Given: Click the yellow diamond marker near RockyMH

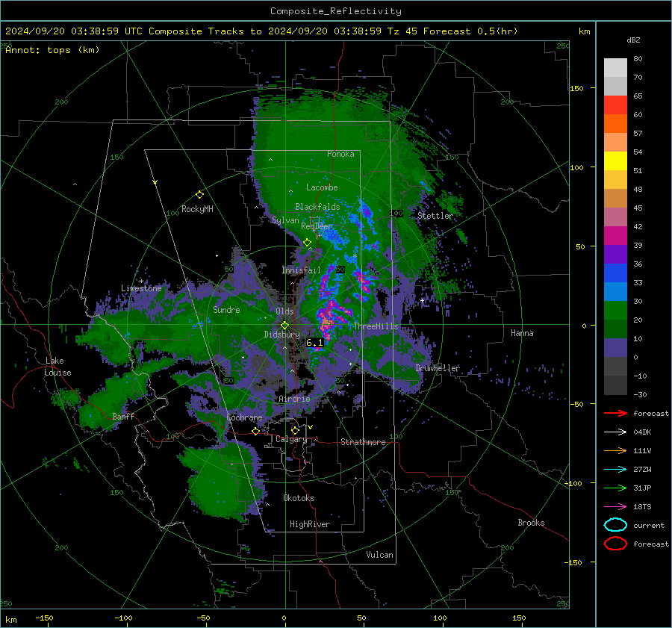Looking at the screenshot, I should pos(199,195).
